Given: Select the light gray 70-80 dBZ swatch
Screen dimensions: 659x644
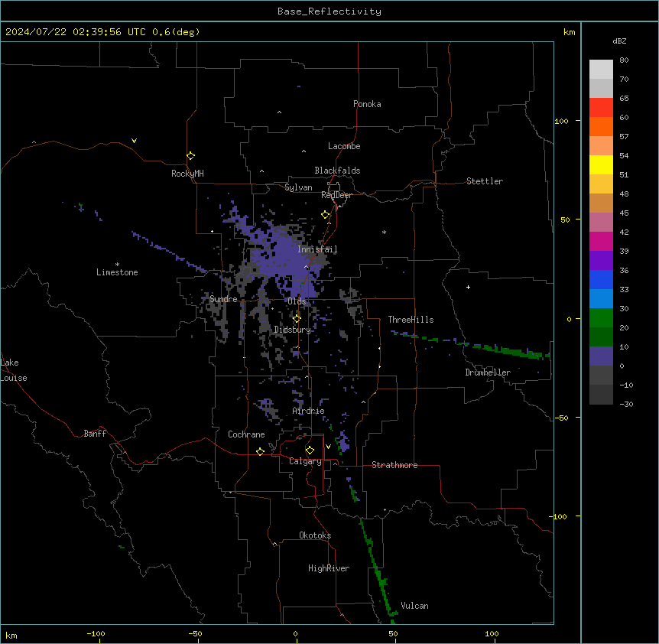Looking at the screenshot, I should click(601, 70).
